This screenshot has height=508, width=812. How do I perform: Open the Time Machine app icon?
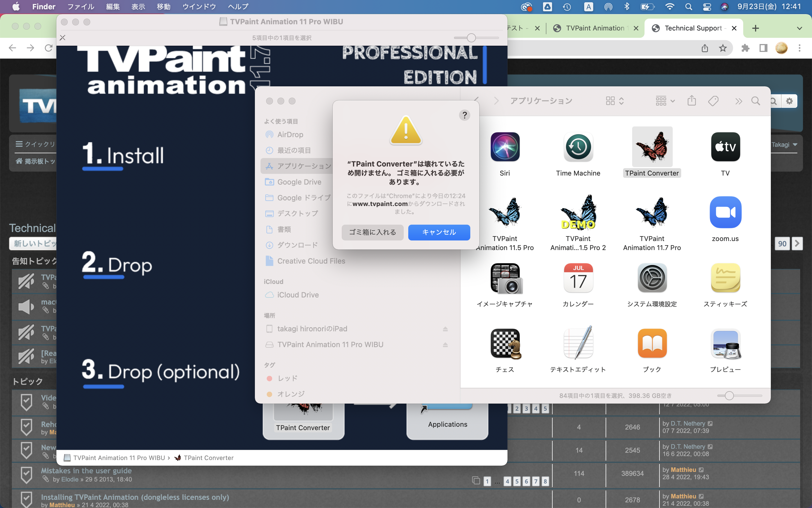[x=578, y=147]
